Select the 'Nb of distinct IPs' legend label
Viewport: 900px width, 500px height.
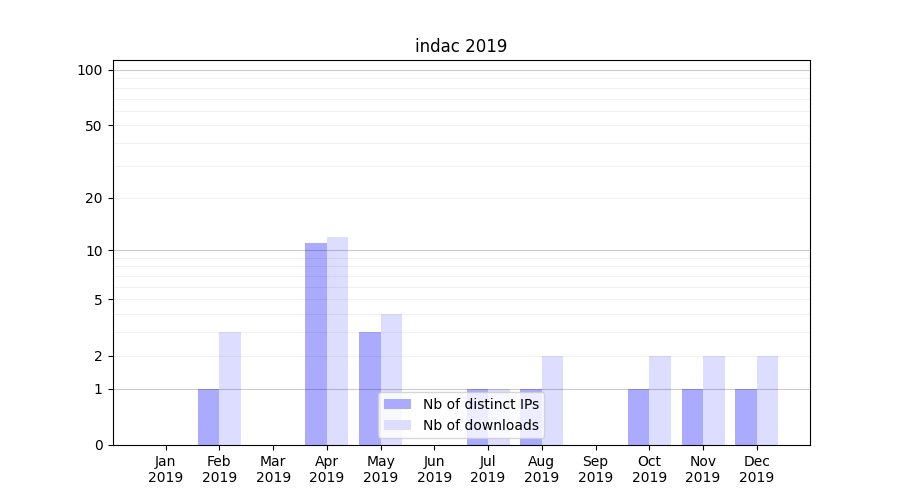coord(480,404)
